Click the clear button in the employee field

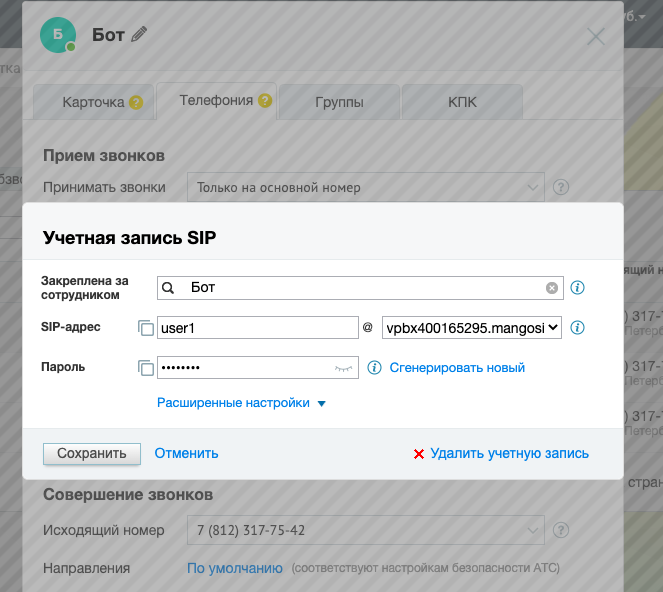551,288
